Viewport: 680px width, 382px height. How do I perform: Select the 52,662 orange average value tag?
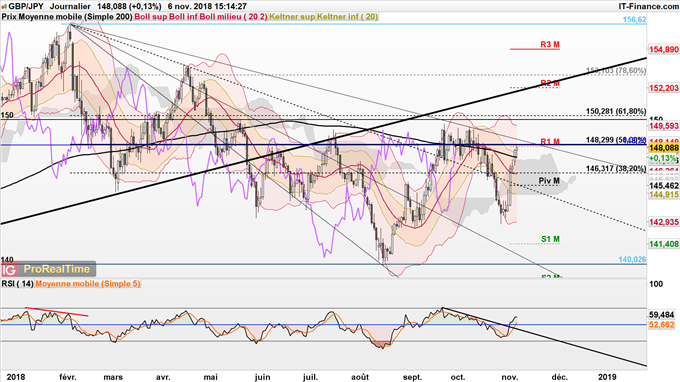click(x=662, y=324)
